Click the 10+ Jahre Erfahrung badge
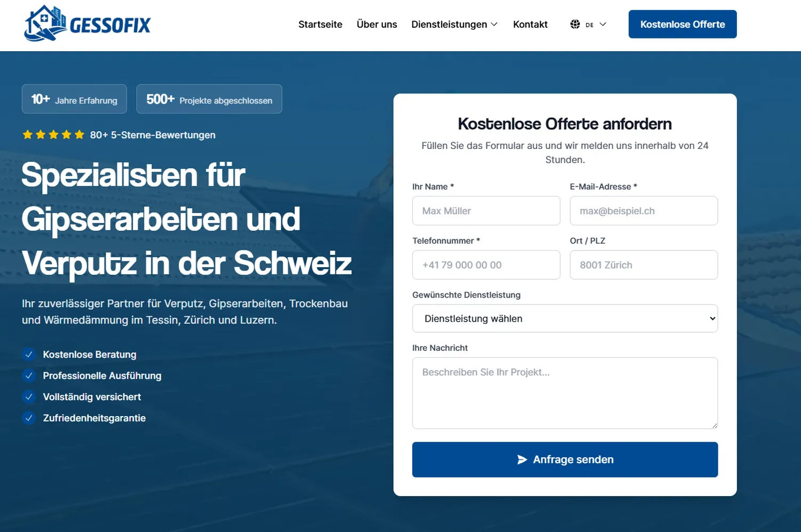 coord(74,99)
